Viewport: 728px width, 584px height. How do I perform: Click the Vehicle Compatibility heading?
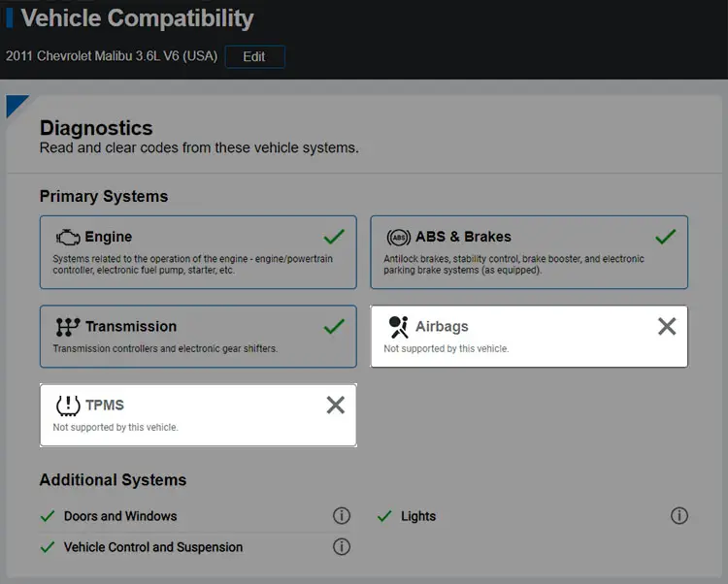tap(137, 18)
